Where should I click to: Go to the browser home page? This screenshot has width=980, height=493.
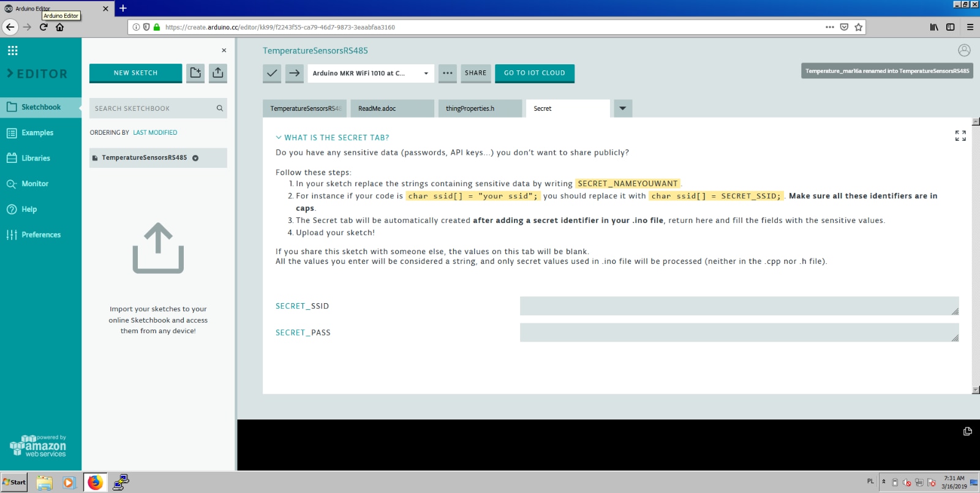click(60, 27)
